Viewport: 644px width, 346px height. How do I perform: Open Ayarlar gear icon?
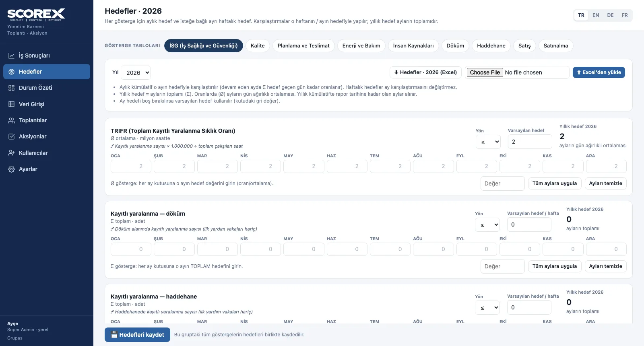(x=12, y=169)
